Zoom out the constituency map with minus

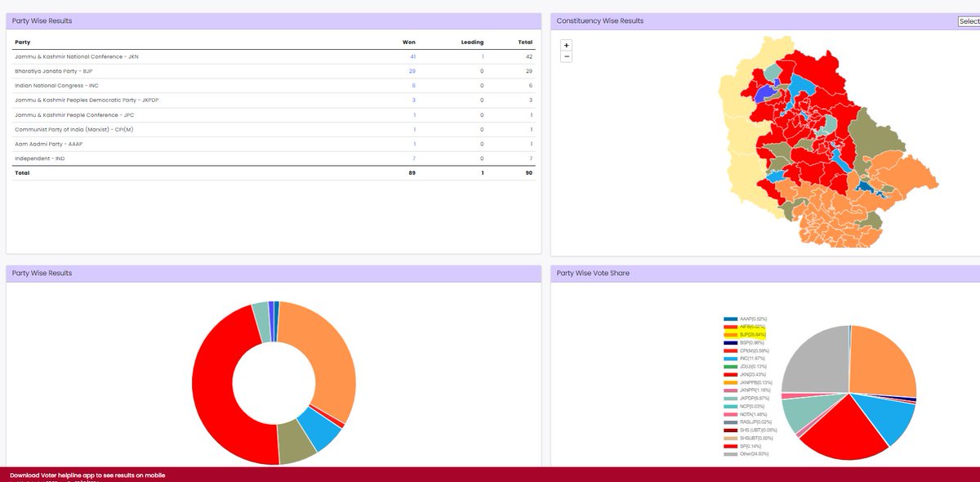point(567,57)
